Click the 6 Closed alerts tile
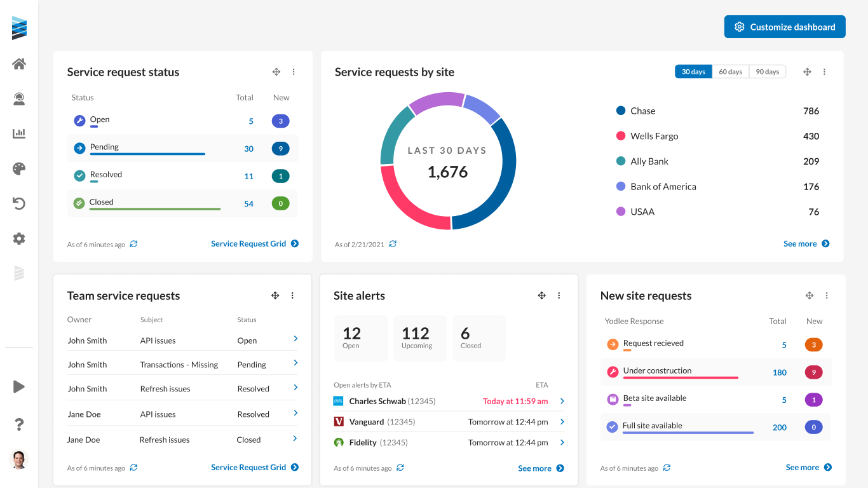 tap(479, 338)
